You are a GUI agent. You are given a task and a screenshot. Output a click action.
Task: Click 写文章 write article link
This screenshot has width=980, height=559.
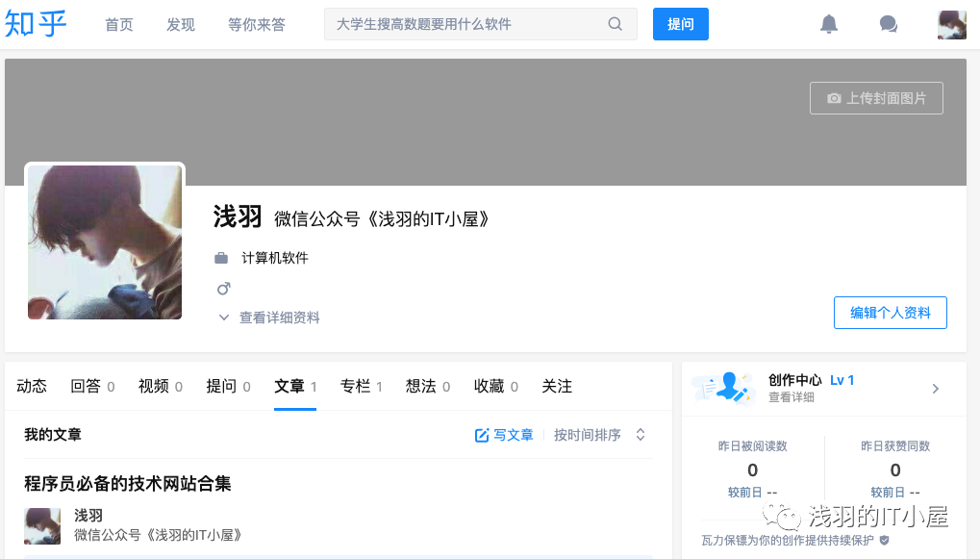point(504,435)
